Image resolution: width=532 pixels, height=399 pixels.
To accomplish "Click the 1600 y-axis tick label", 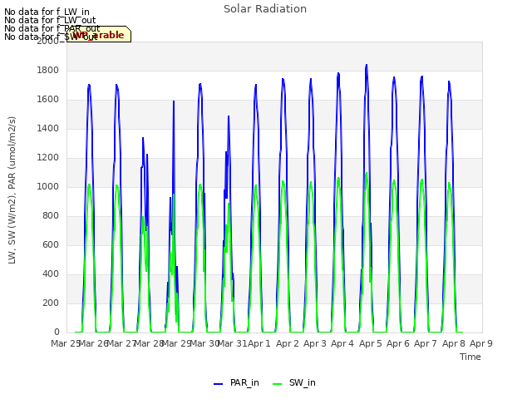I will pyautogui.click(x=48, y=100).
